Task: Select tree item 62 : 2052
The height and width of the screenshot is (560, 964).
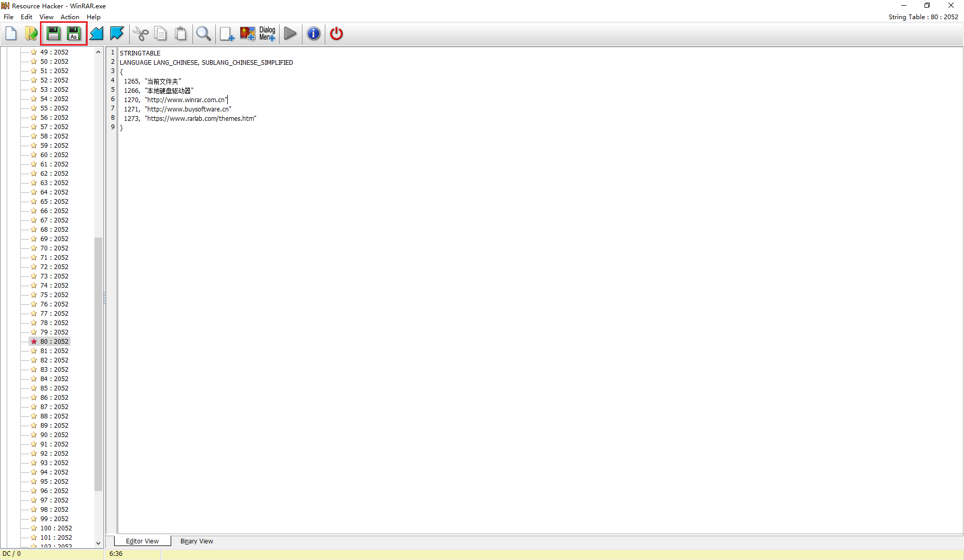Action: click(x=54, y=173)
